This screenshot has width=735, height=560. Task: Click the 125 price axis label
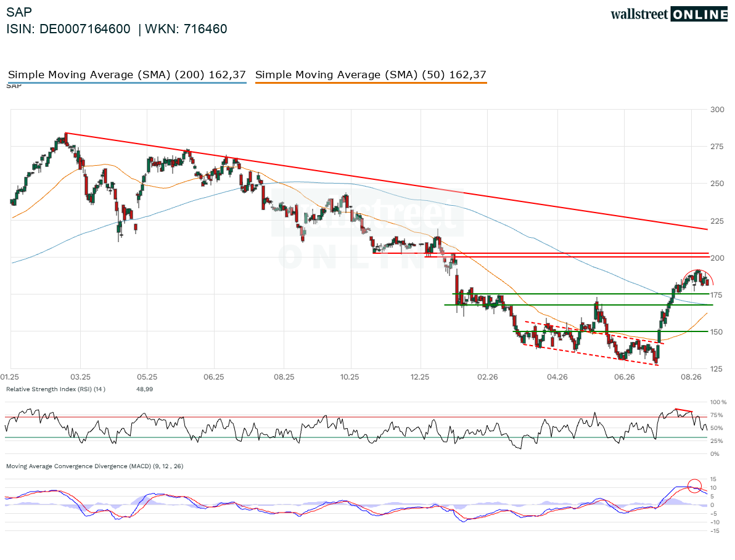click(x=717, y=369)
